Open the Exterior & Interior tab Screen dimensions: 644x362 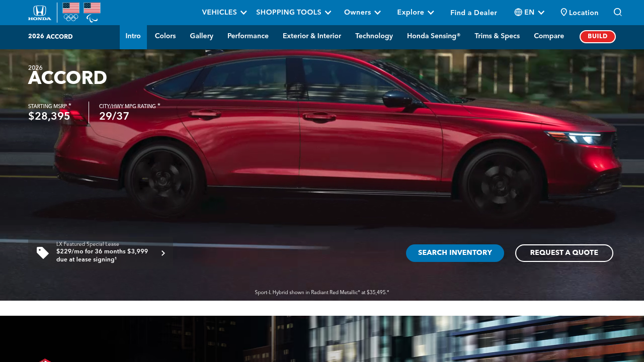312,36
